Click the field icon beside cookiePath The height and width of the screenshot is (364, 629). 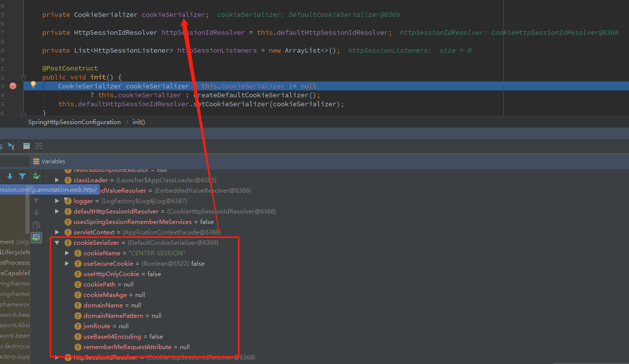[x=78, y=285]
